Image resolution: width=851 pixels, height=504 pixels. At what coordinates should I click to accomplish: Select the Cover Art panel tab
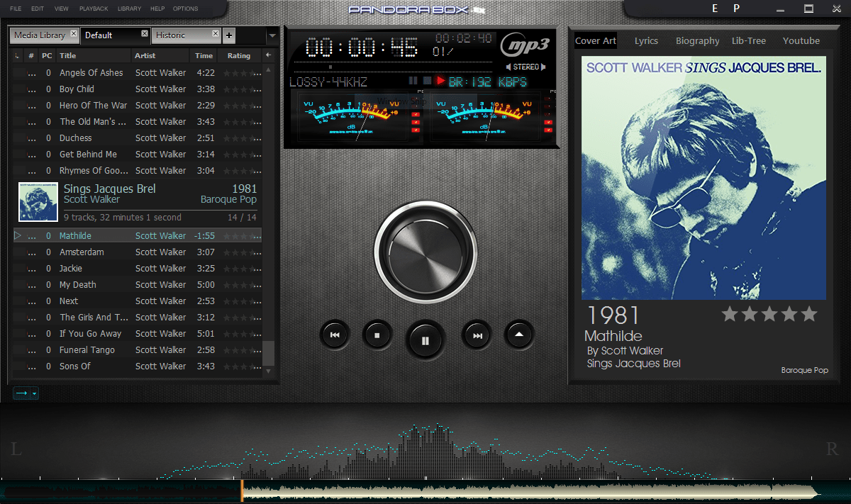coord(596,41)
